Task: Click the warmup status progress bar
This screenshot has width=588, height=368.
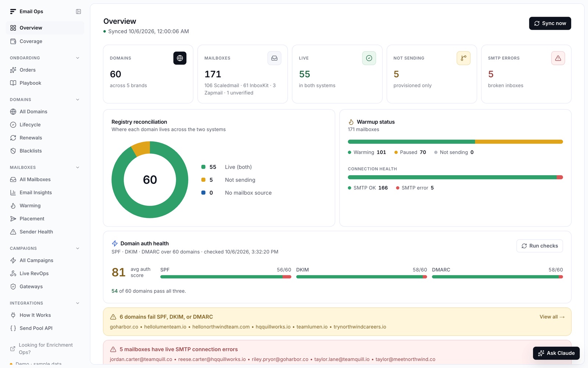Action: click(x=455, y=142)
